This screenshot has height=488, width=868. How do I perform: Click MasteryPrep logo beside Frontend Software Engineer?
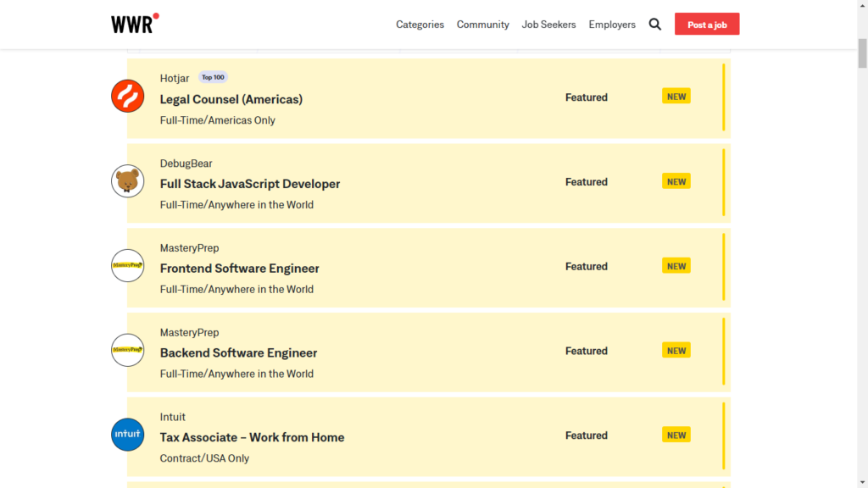[128, 266]
